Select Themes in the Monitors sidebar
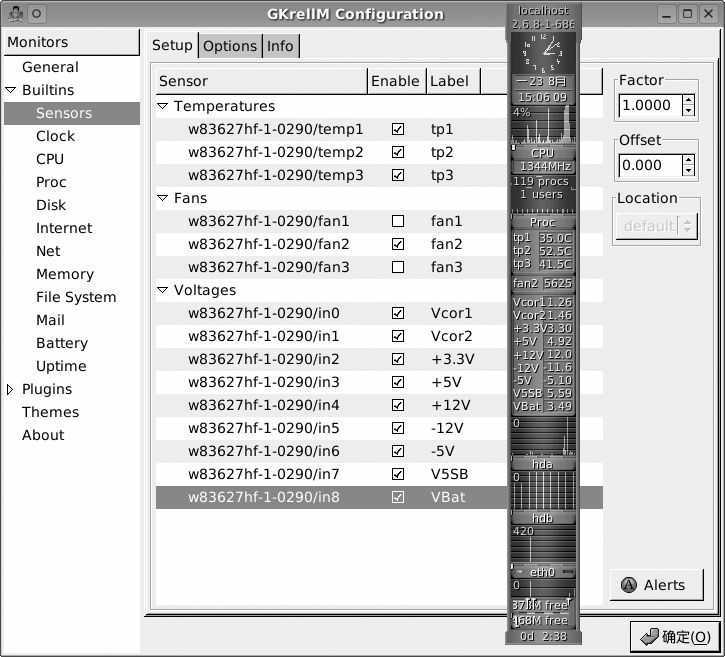Image resolution: width=725 pixels, height=657 pixels. click(50, 412)
